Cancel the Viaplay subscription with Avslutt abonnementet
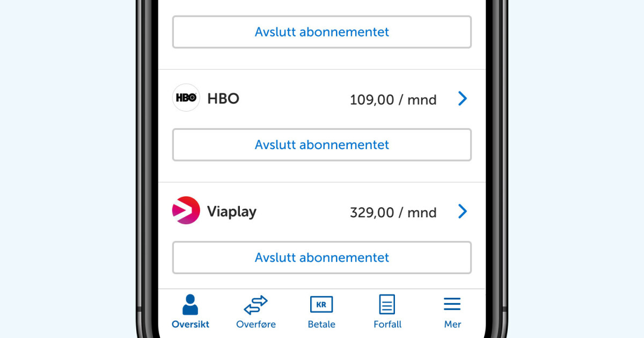This screenshot has width=644, height=338. (321, 258)
